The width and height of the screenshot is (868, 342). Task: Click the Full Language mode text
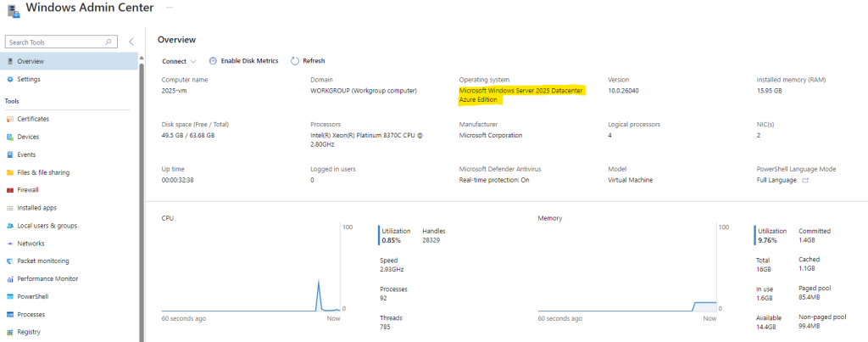click(x=776, y=180)
